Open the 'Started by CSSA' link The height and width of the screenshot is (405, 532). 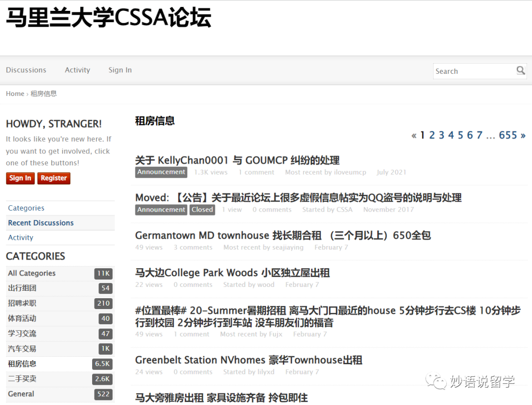pyautogui.click(x=328, y=210)
